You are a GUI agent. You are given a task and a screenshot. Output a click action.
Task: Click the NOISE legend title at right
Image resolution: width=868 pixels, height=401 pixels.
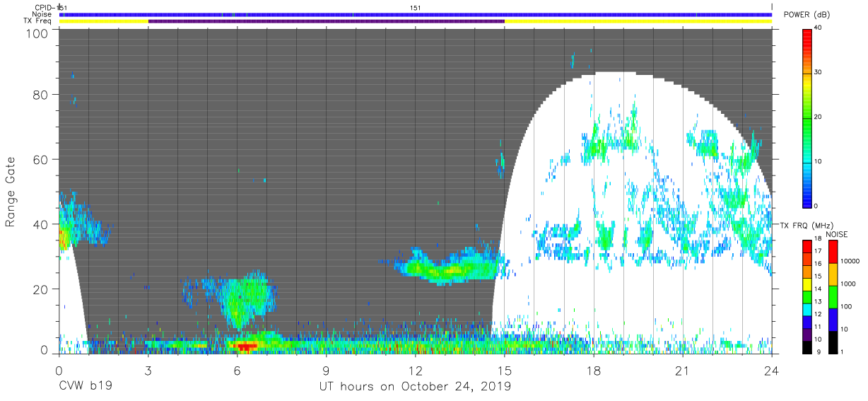(x=838, y=234)
